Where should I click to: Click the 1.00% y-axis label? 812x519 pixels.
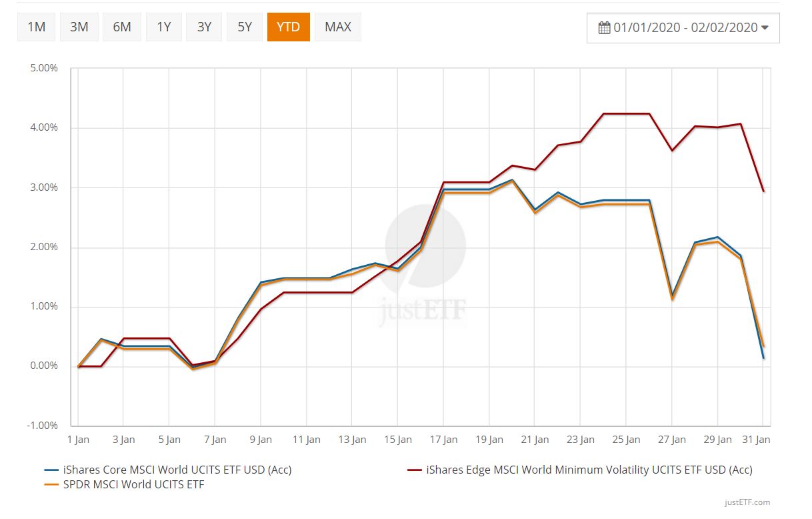pos(44,306)
